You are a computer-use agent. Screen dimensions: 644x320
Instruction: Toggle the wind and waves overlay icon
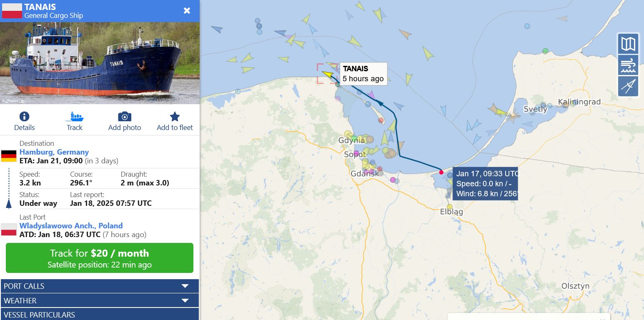(628, 65)
